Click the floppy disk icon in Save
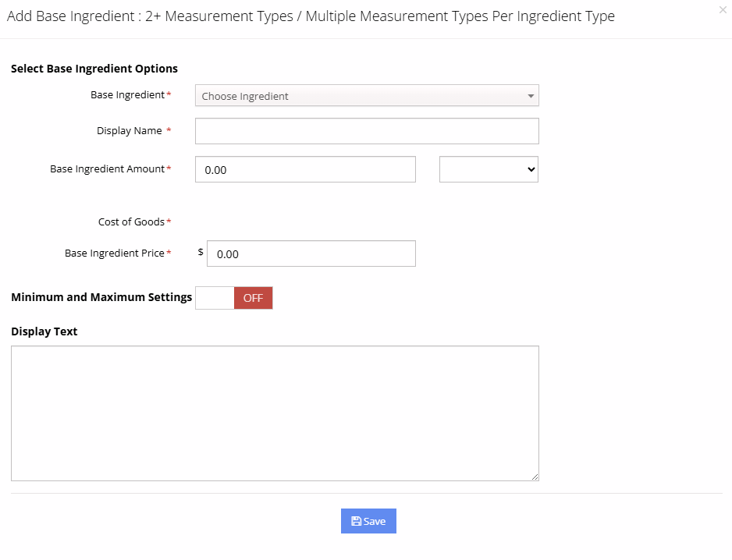This screenshot has width=732, height=560. 356,521
